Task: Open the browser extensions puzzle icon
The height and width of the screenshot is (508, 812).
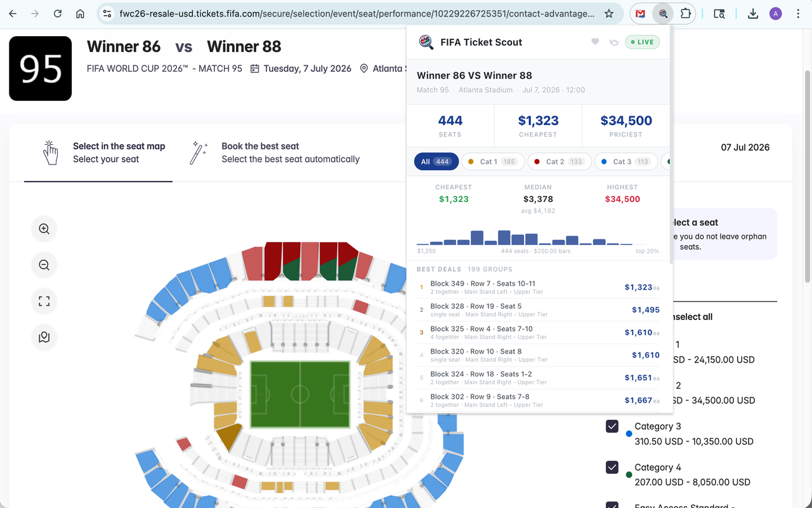Action: click(685, 13)
